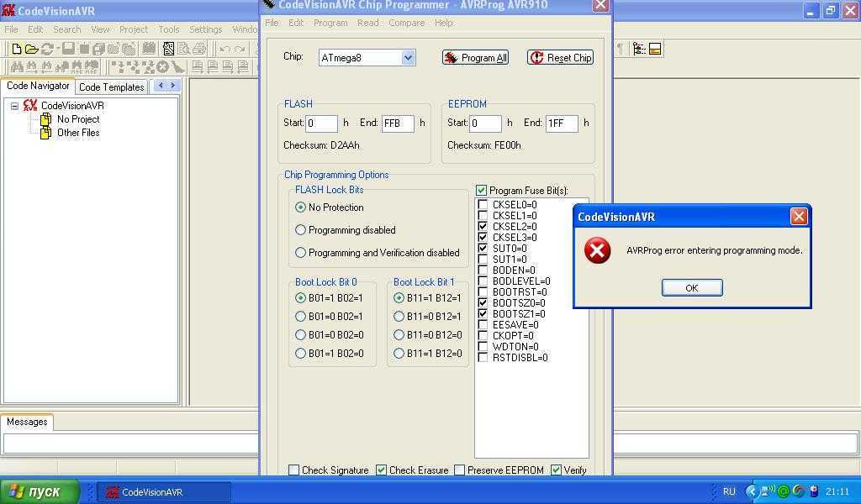
Task: Click the Undo arrow icon
Action: (x=224, y=50)
